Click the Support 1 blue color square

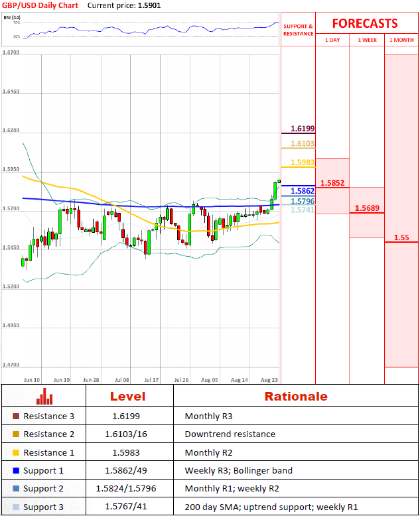16,471
